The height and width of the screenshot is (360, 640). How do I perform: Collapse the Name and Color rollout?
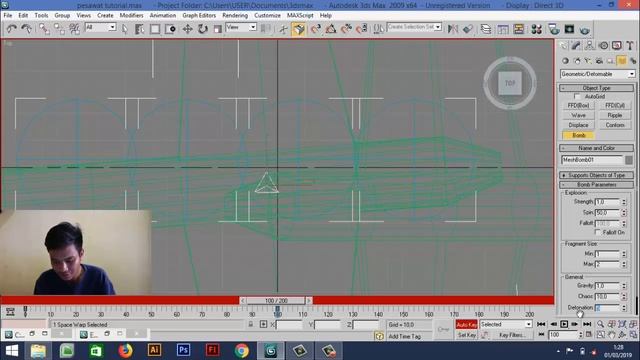point(596,148)
